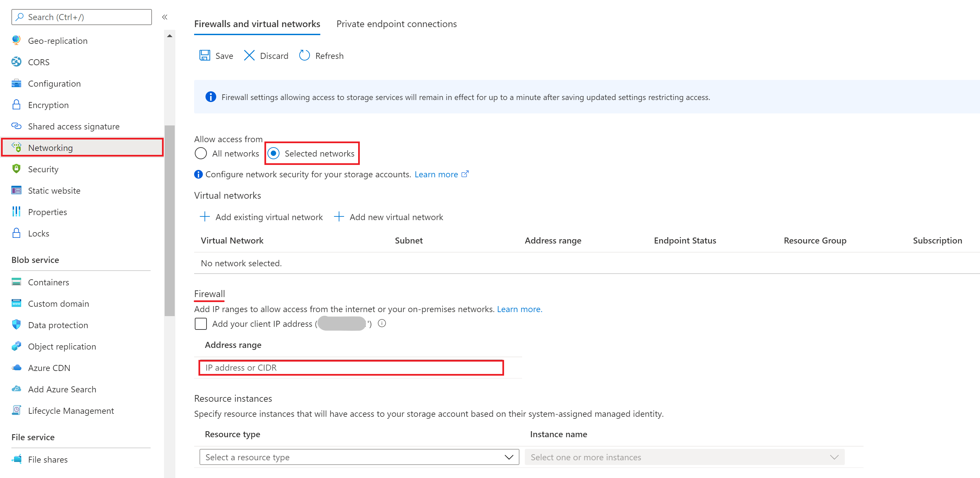Select the All networks radio button

(x=200, y=153)
